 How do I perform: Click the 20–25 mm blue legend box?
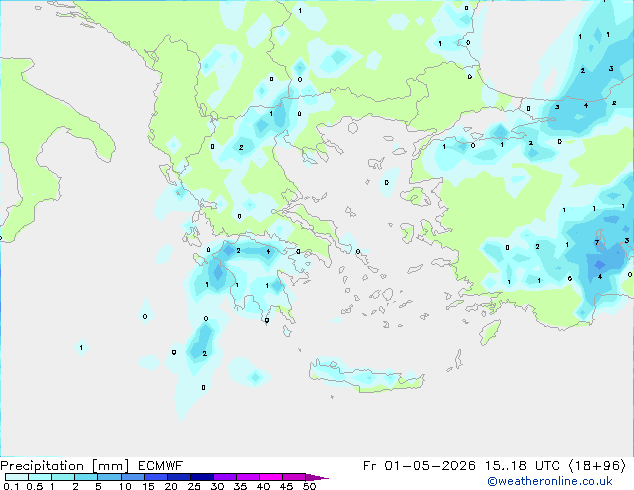coord(178,477)
